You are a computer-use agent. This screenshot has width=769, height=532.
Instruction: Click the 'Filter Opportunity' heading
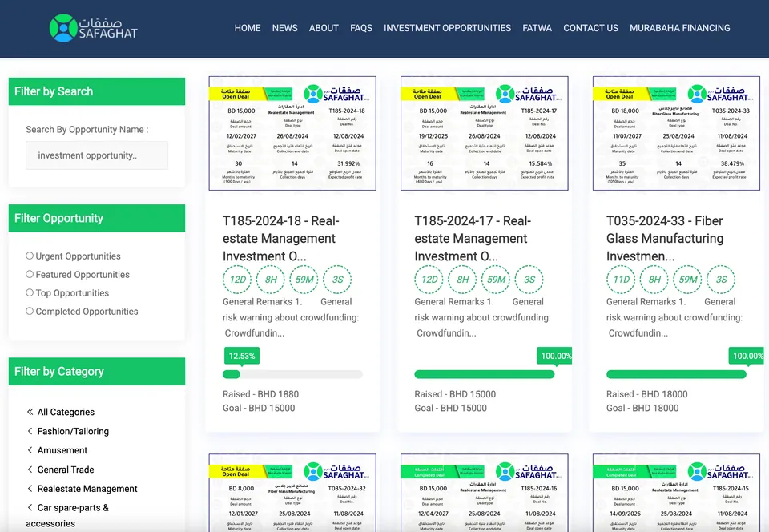point(58,218)
